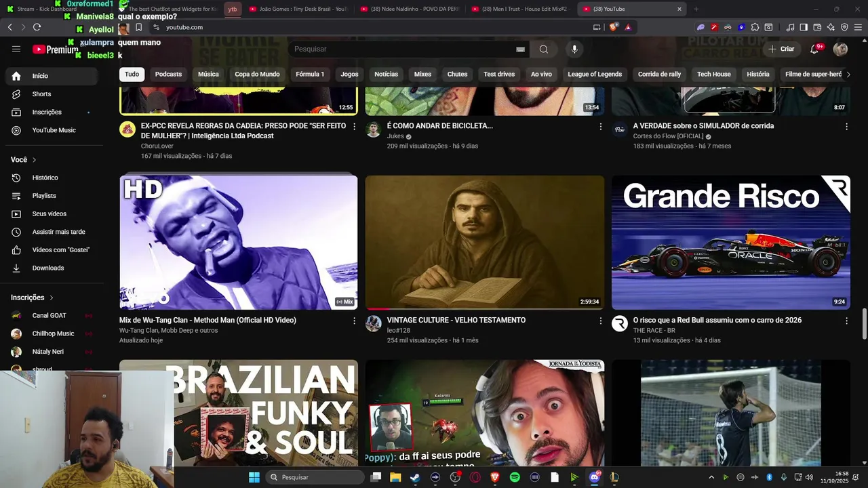Switch to the João Gomes Tiny Desk tab
This screenshot has height=488, width=868.
point(298,9)
